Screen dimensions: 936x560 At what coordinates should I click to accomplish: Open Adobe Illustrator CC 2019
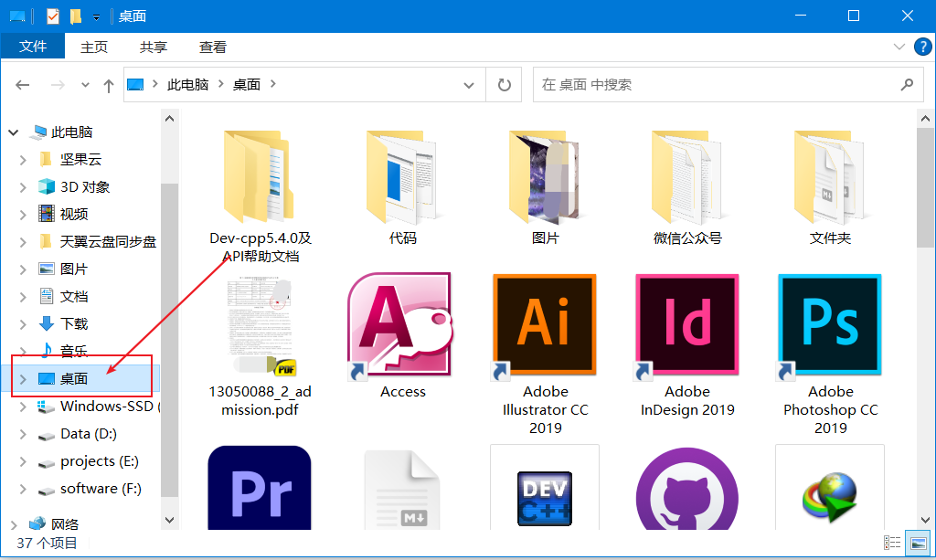pyautogui.click(x=544, y=324)
